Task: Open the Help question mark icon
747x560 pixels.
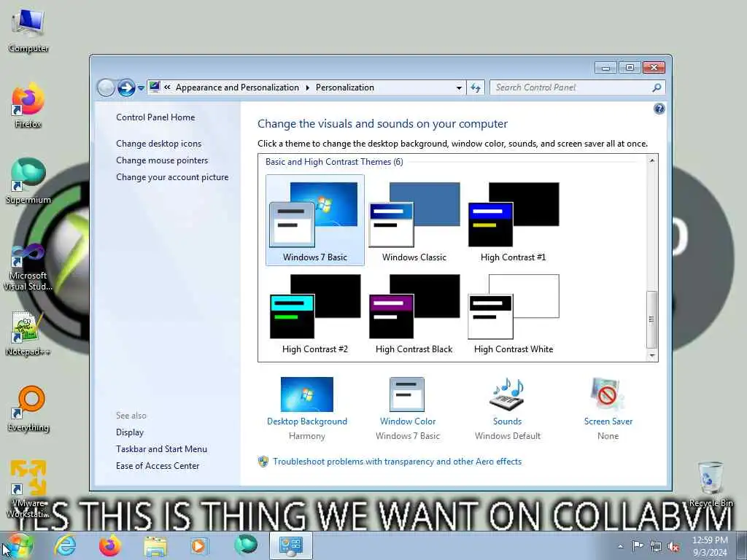Action: (659, 109)
